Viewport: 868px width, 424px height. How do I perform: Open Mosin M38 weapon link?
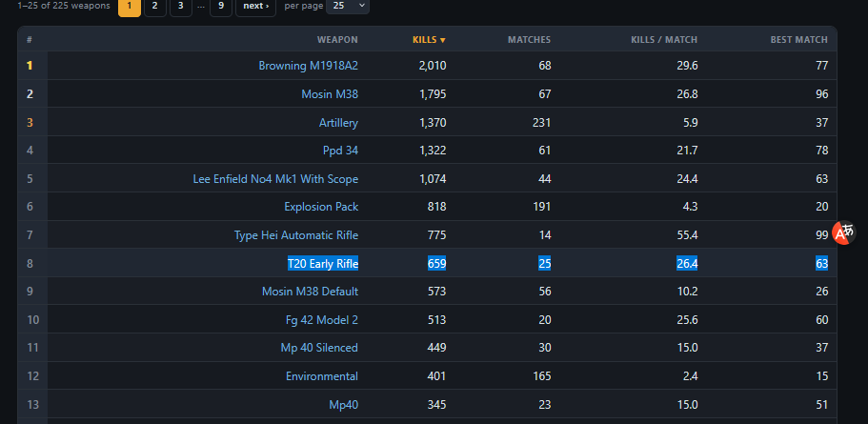330,94
